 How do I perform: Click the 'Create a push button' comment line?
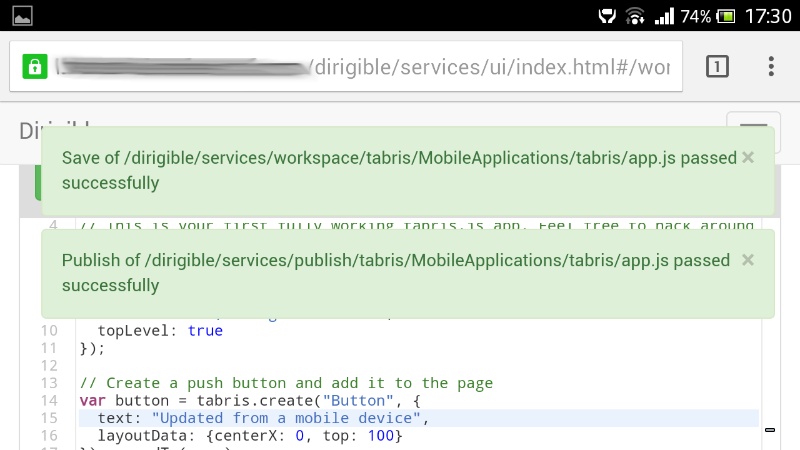[286, 383]
